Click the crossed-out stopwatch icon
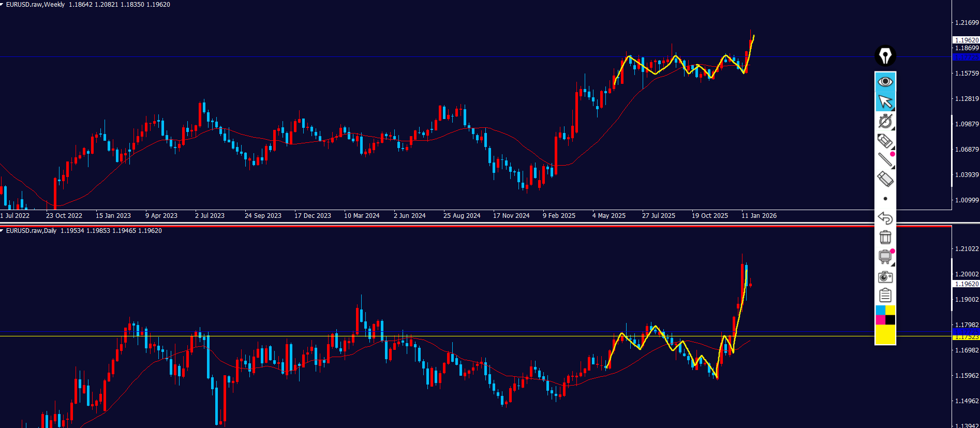Image resolution: width=980 pixels, height=428 pixels. pyautogui.click(x=885, y=121)
